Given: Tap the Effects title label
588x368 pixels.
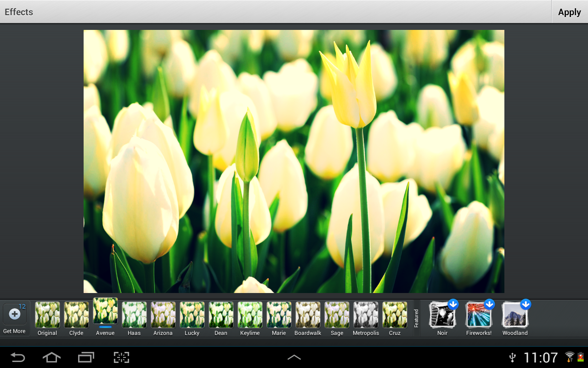Looking at the screenshot, I should click(19, 12).
